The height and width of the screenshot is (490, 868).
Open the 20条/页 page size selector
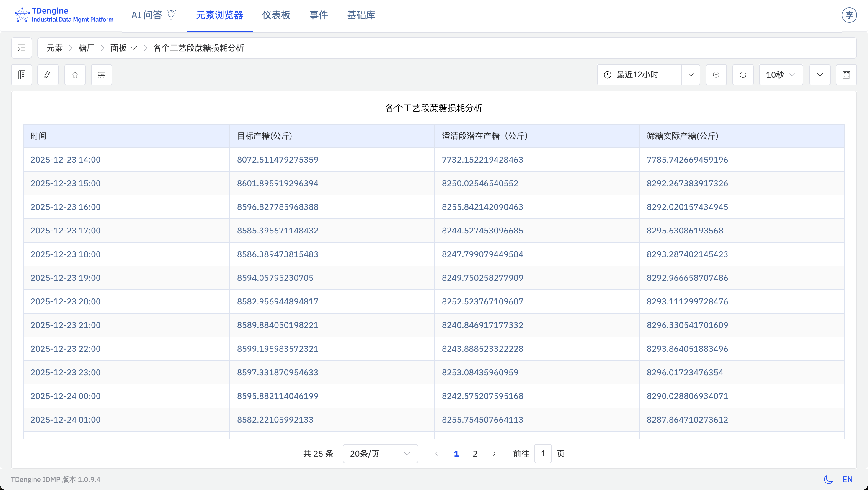point(380,454)
